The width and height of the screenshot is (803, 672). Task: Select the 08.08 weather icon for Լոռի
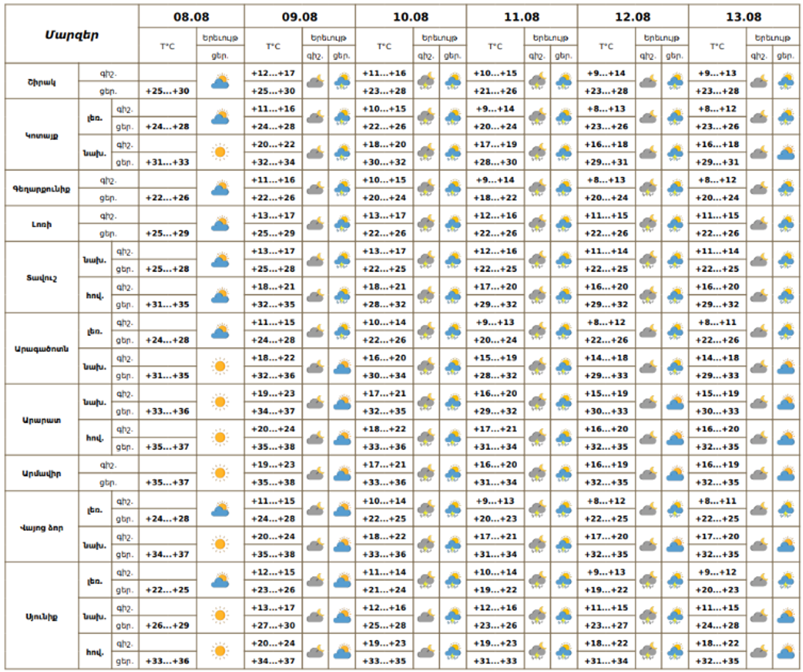coord(220,223)
